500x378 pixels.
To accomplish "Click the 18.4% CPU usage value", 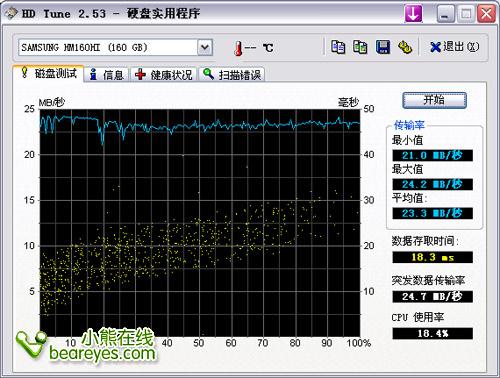I will click(432, 334).
